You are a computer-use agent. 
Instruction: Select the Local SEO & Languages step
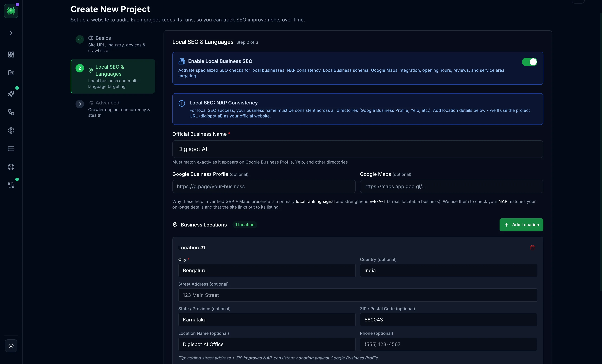(113, 76)
